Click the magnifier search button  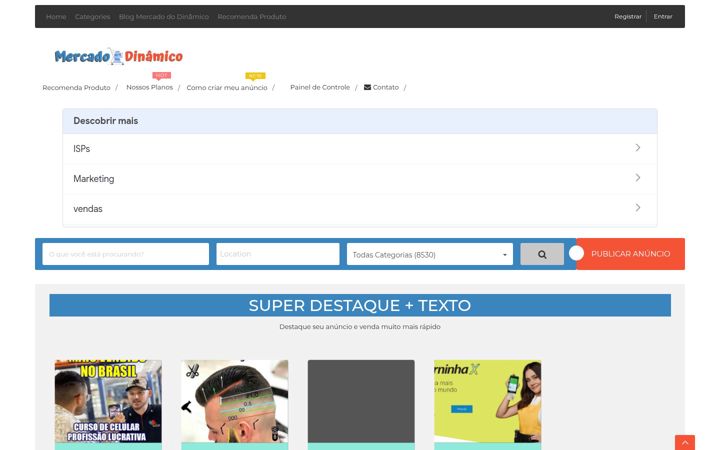point(542,254)
